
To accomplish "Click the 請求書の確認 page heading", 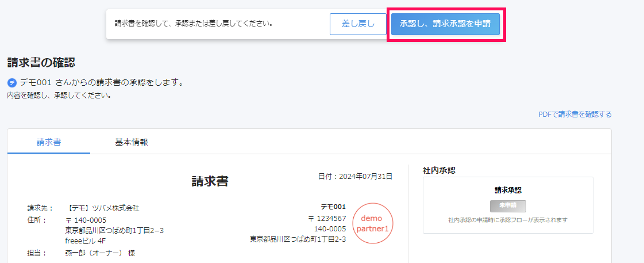I will point(41,63).
